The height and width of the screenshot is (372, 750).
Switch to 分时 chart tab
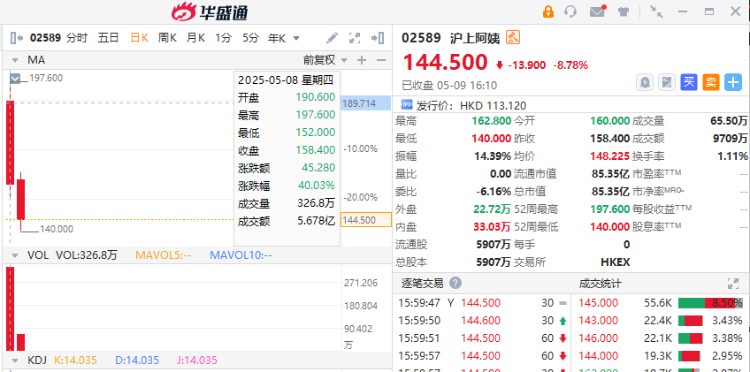point(77,38)
